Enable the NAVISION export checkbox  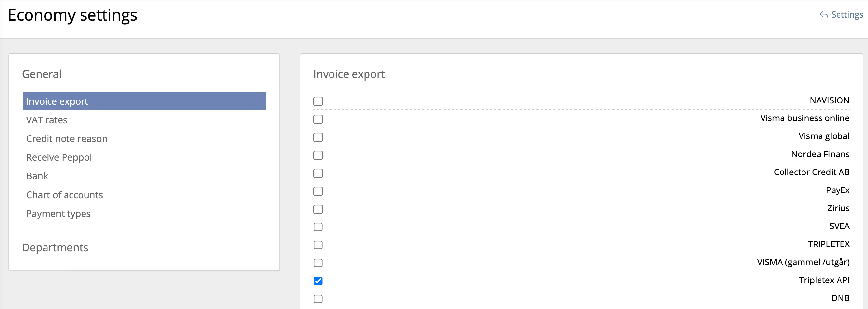click(x=318, y=101)
